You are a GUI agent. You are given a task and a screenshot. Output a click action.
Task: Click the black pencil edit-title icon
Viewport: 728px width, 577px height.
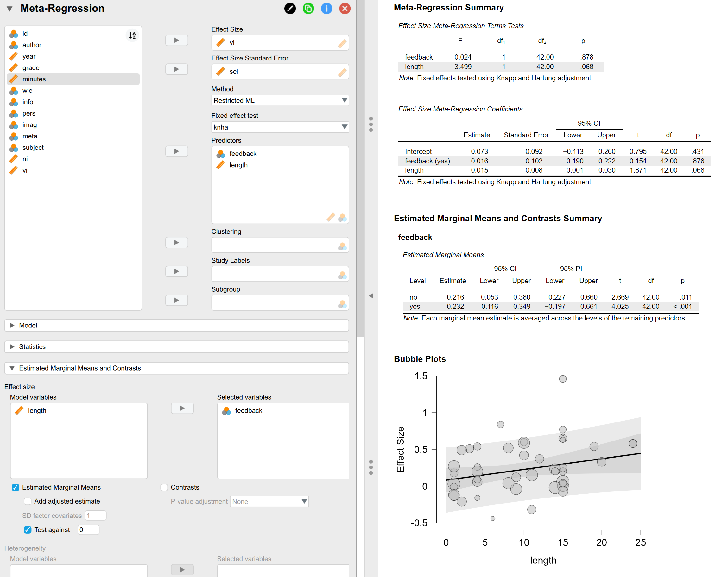click(290, 9)
